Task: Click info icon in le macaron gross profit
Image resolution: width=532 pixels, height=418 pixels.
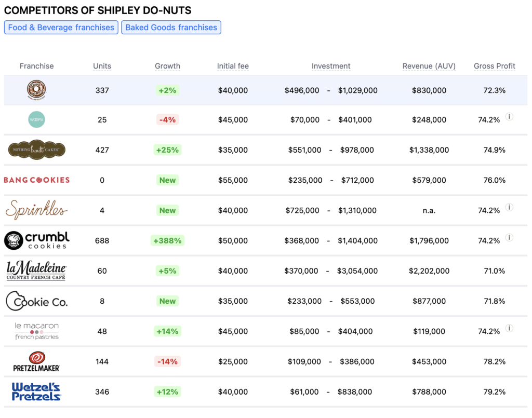Action: 509,328
